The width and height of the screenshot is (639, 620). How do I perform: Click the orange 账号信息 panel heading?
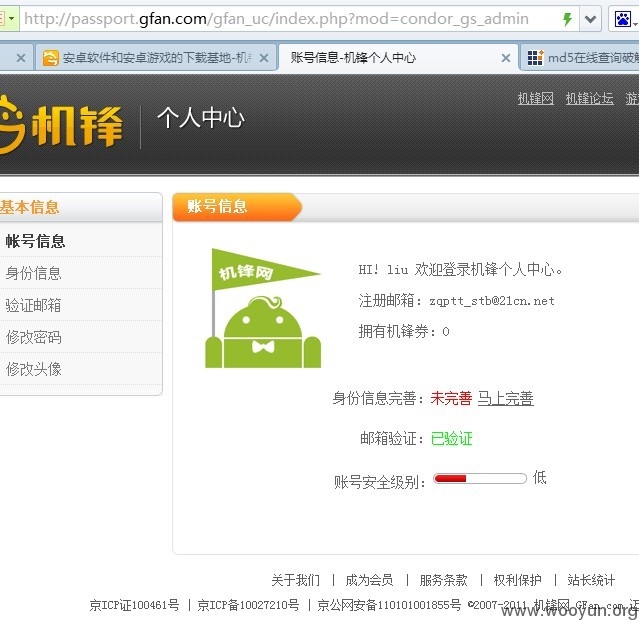pos(237,207)
